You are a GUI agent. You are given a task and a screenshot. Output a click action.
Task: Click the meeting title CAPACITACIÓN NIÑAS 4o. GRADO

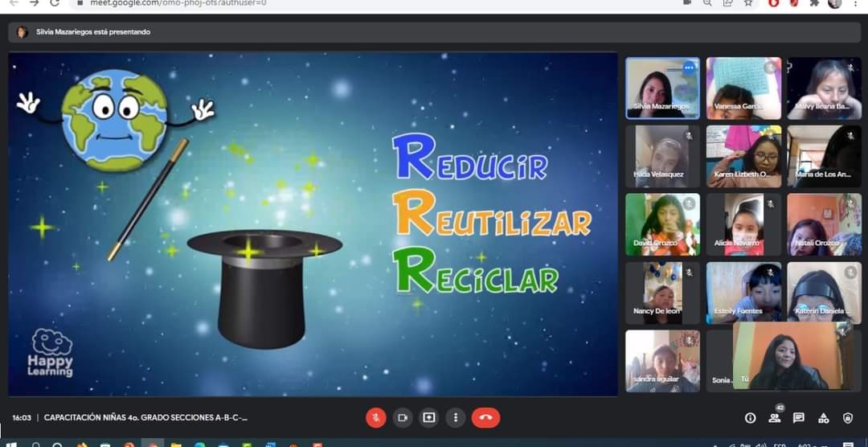click(x=145, y=418)
